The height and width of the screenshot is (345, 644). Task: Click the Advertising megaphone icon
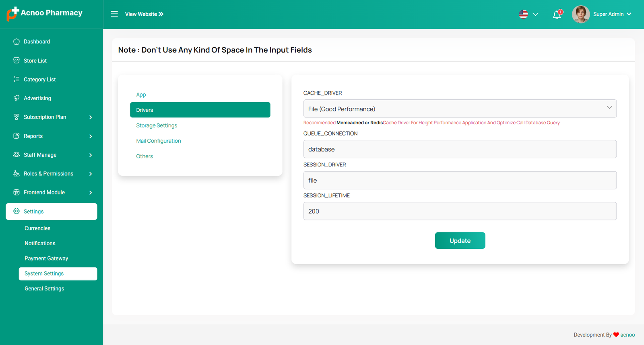point(17,98)
